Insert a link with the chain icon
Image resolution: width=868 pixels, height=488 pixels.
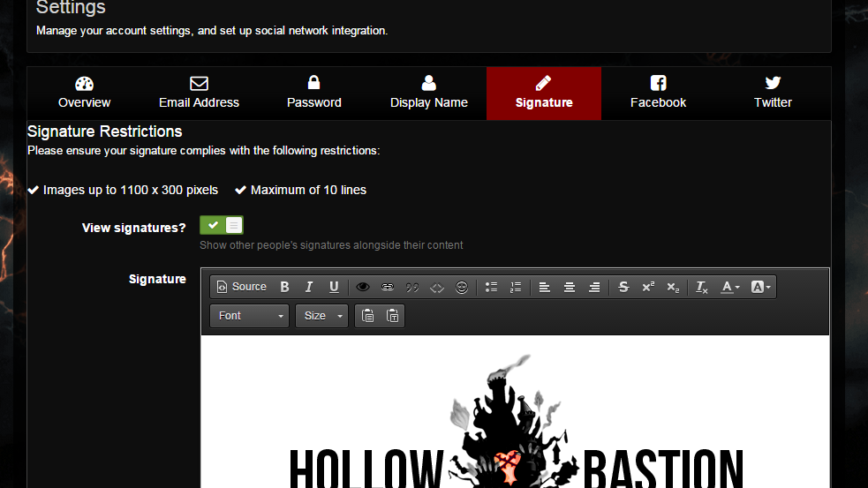coord(388,287)
